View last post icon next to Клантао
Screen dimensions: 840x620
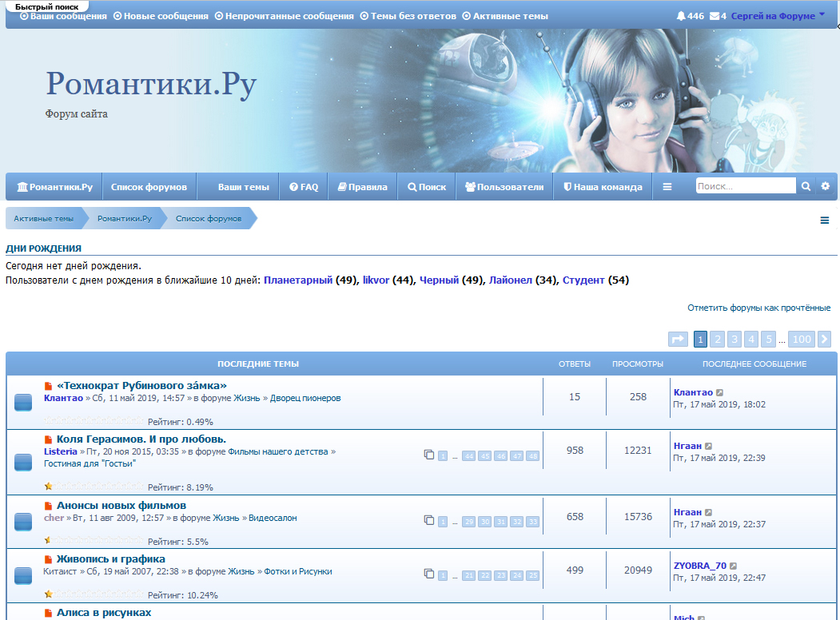[x=719, y=392]
